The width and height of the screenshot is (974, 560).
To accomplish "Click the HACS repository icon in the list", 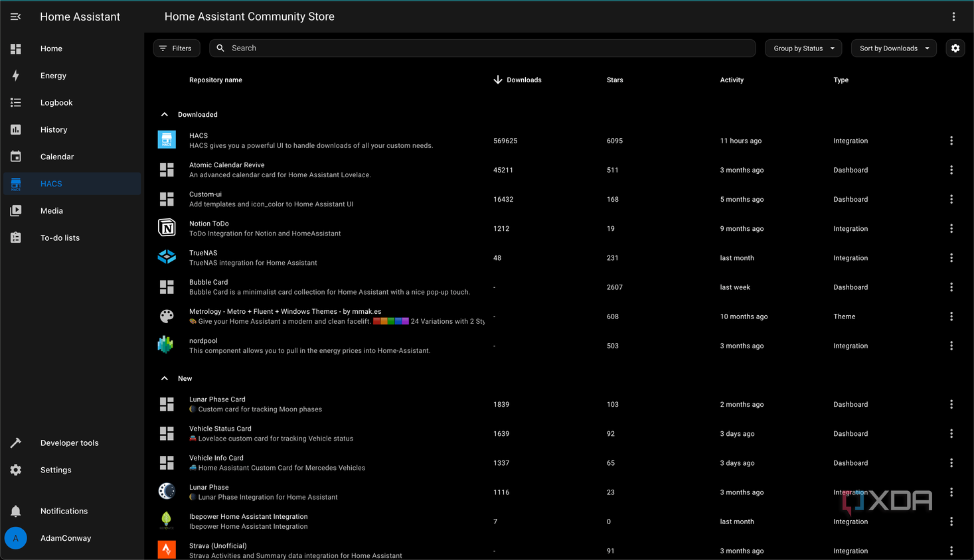I will coord(167,140).
